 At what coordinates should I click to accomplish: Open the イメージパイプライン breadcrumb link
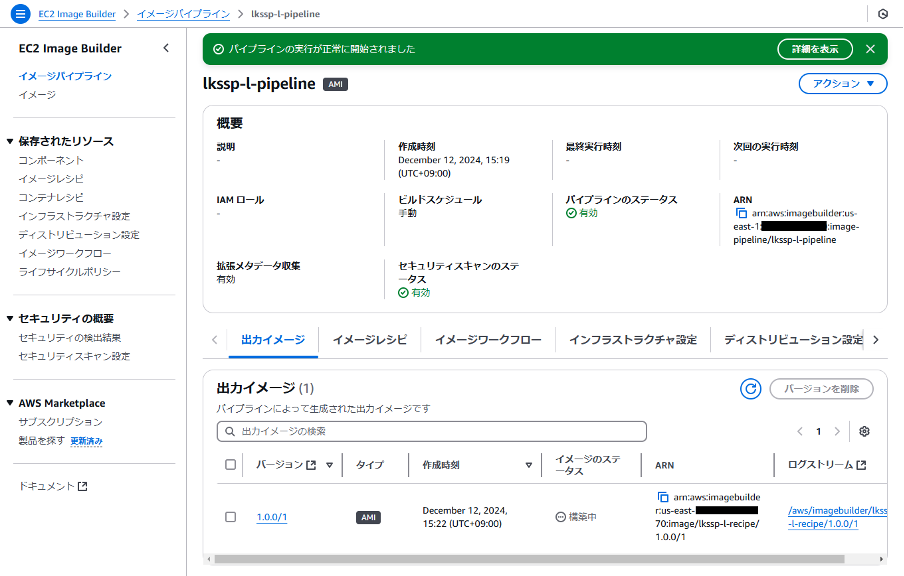point(183,14)
